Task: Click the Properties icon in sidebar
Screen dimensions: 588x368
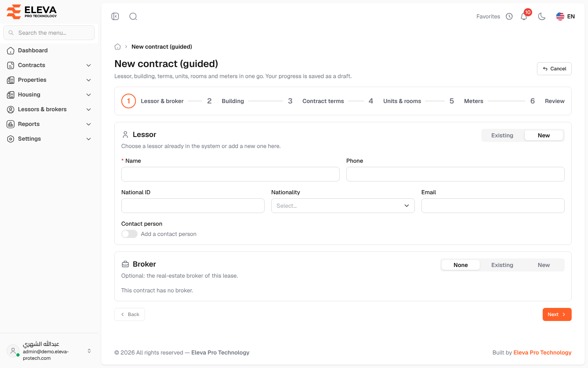Action: tap(11, 80)
